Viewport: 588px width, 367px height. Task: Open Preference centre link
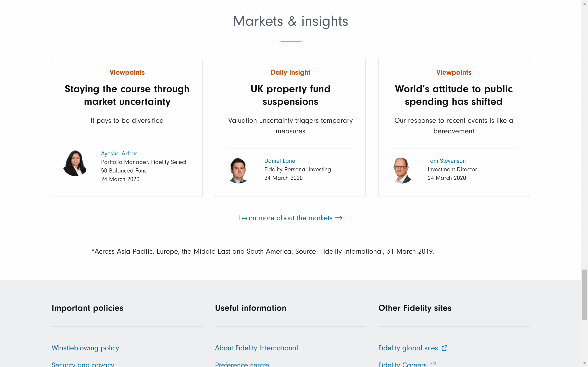(x=242, y=364)
